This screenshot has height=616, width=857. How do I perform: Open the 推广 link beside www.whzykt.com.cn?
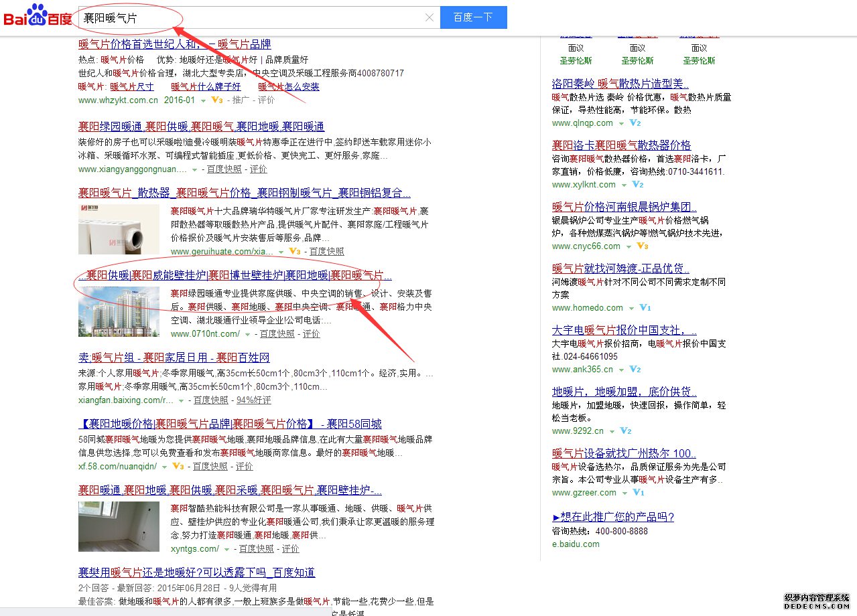coord(241,100)
